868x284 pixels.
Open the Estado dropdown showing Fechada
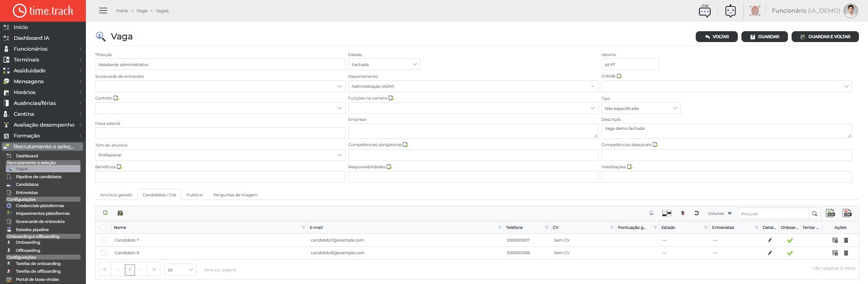point(384,64)
